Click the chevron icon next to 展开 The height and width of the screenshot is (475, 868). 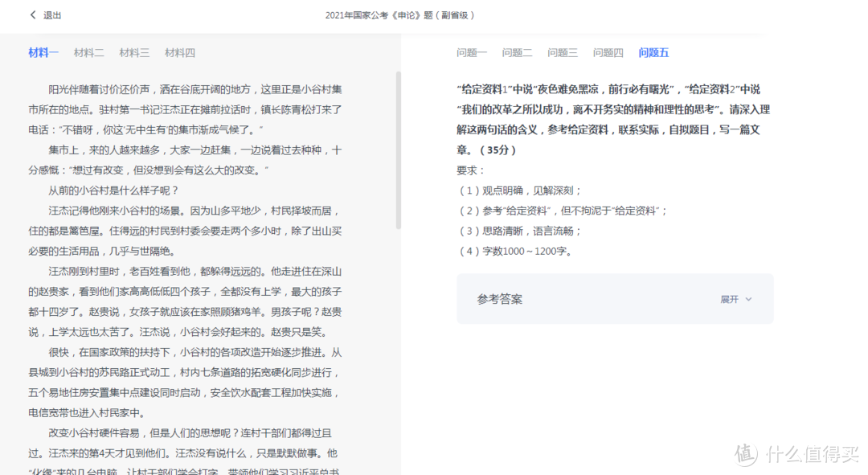pos(749,298)
